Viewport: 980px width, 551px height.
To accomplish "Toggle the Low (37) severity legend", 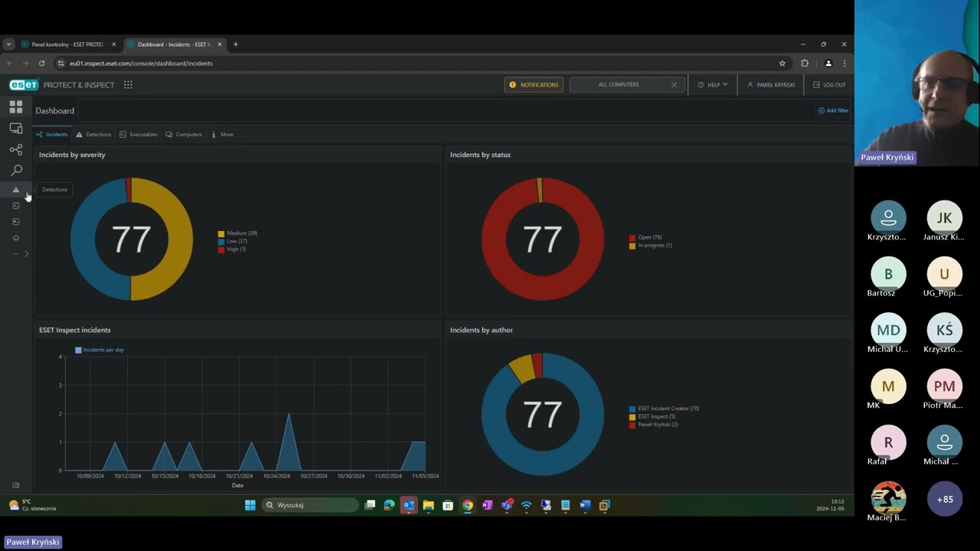I will click(x=233, y=241).
